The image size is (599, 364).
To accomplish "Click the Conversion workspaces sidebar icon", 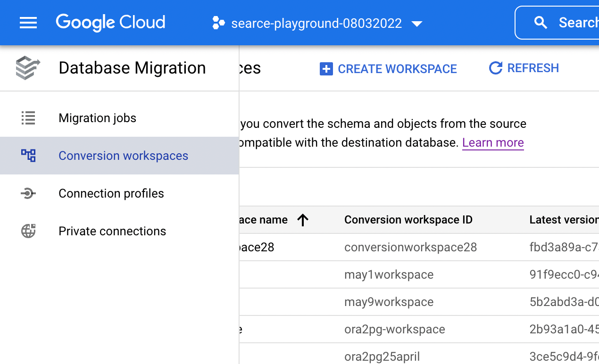I will (x=28, y=156).
